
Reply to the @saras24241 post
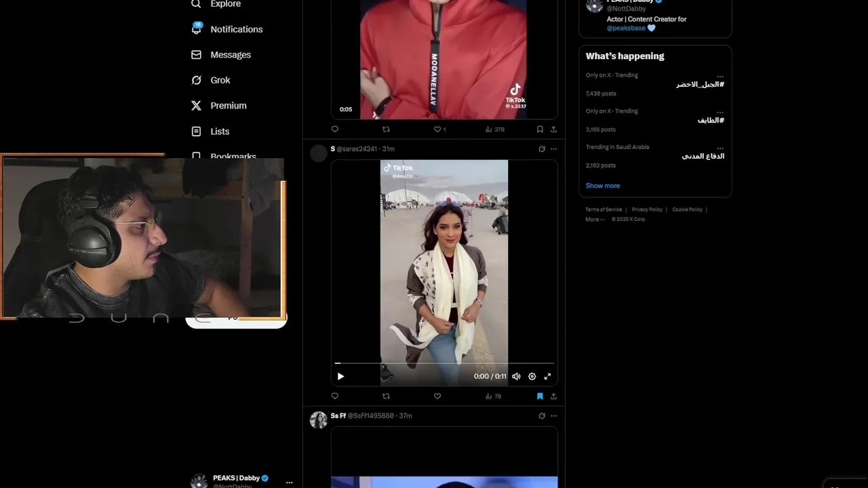coord(335,396)
